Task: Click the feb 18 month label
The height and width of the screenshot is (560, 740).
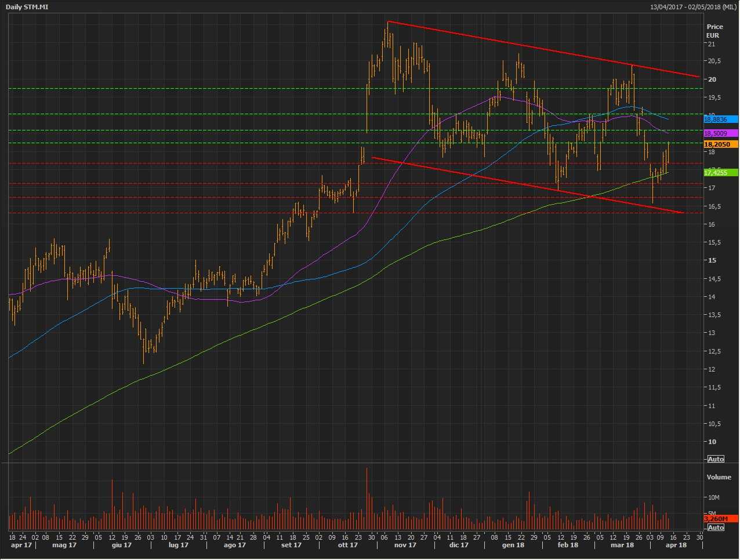Action: [568, 545]
